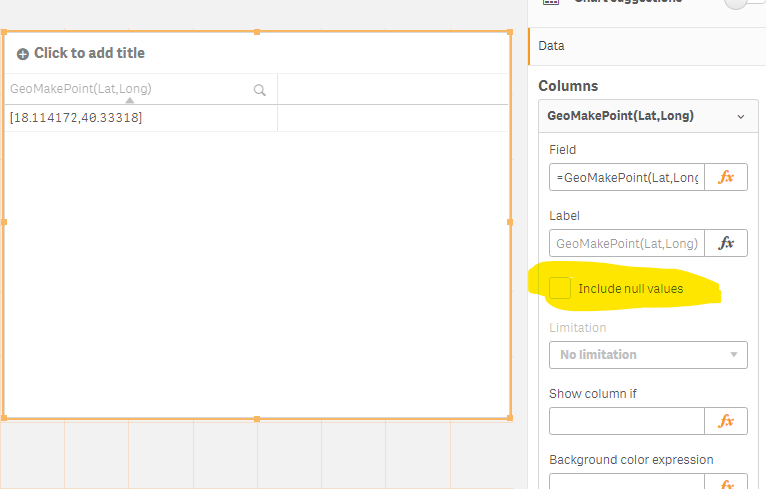Open expression editor for Label
Image resolution: width=766 pixels, height=489 pixels.
(x=726, y=243)
